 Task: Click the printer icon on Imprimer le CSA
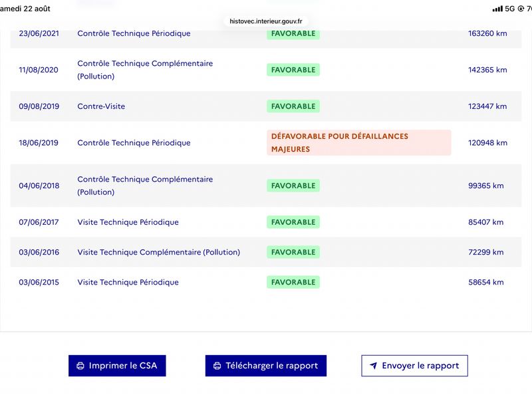point(80,366)
